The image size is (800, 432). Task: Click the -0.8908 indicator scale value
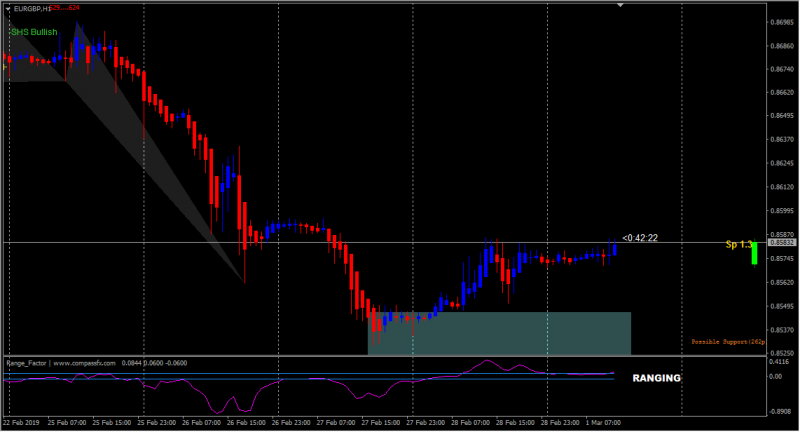point(780,411)
